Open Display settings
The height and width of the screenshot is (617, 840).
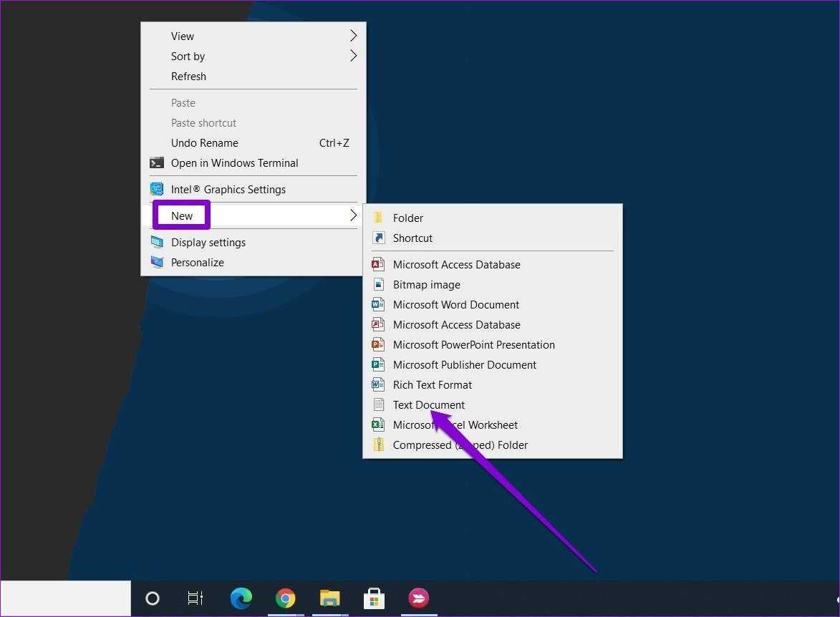pyautogui.click(x=208, y=243)
